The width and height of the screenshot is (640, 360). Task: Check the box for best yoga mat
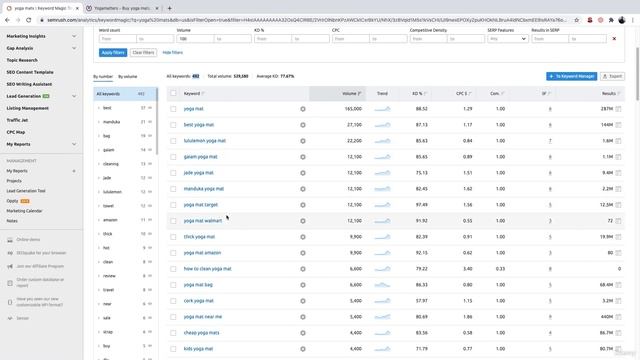pyautogui.click(x=173, y=125)
